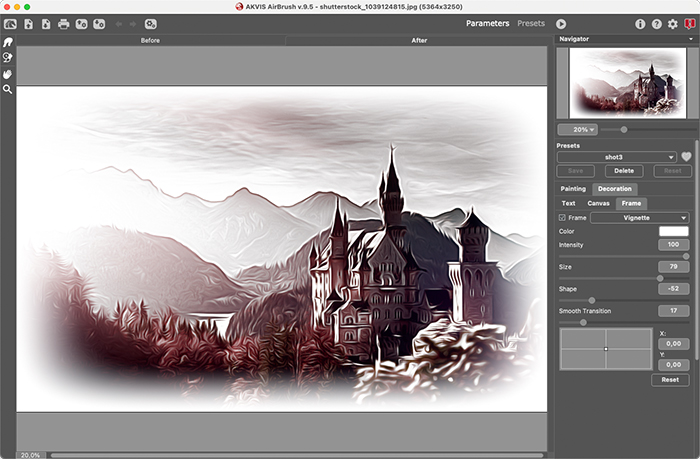
Task: Open preferences via the gear icon
Action: click(672, 23)
